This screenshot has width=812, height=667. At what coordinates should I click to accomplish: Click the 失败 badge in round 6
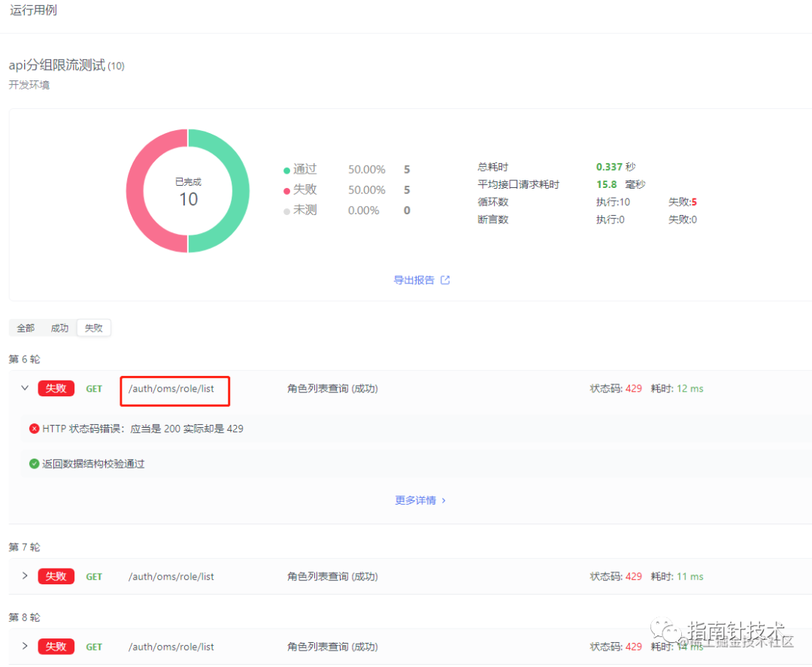pos(56,388)
